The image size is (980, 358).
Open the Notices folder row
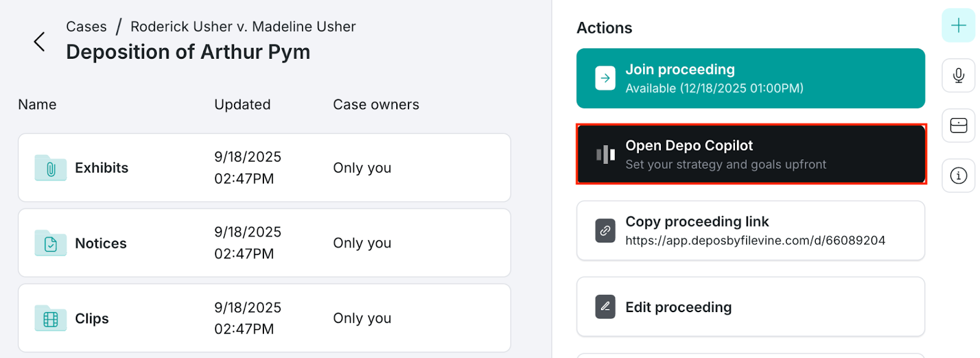click(x=265, y=243)
